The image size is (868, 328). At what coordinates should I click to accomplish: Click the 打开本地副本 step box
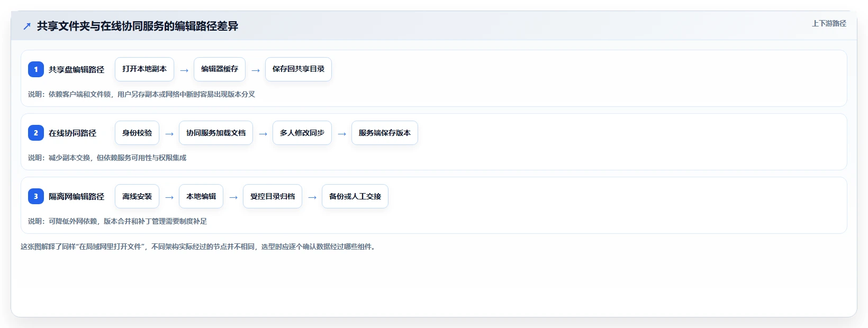144,69
